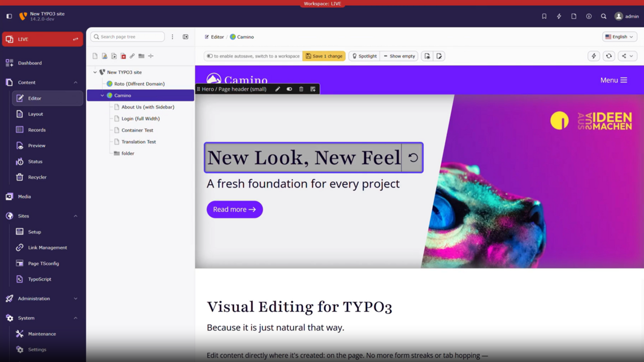Viewport: 644px width, 362px height.
Task: Expand the Administration module group
Action: pyautogui.click(x=76, y=299)
